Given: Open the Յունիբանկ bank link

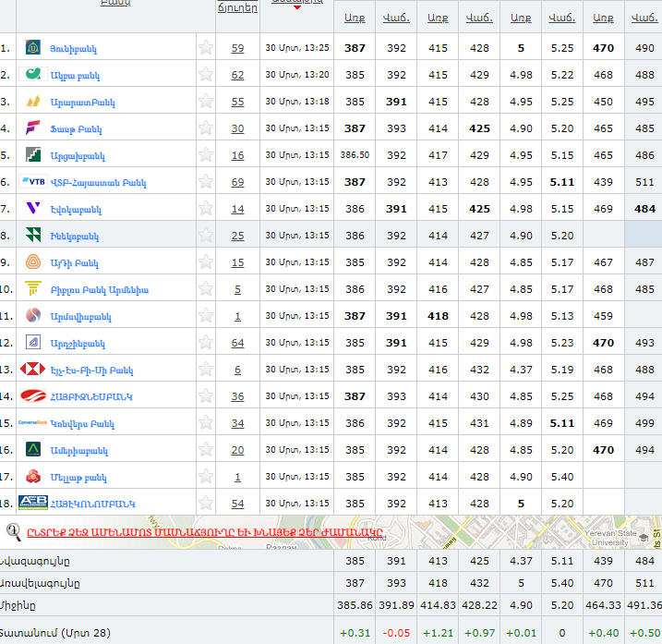Looking at the screenshot, I should click(x=74, y=49).
